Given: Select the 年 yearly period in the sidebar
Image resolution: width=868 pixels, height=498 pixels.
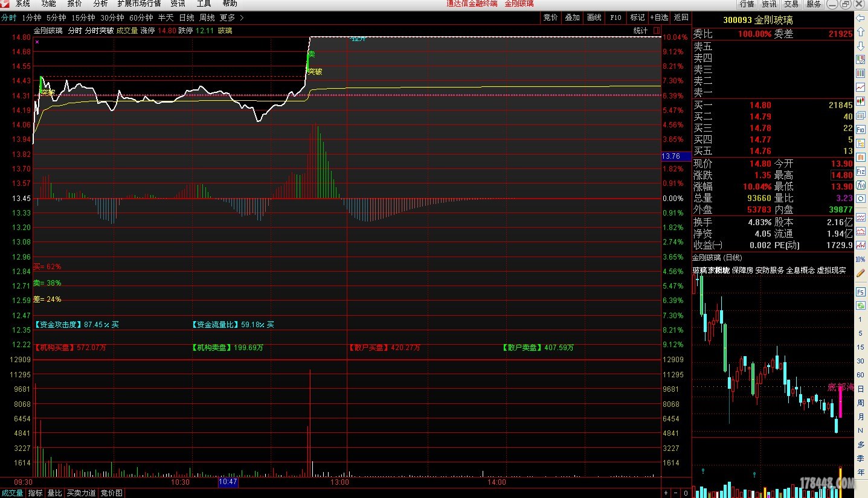Looking at the screenshot, I should (860, 472).
